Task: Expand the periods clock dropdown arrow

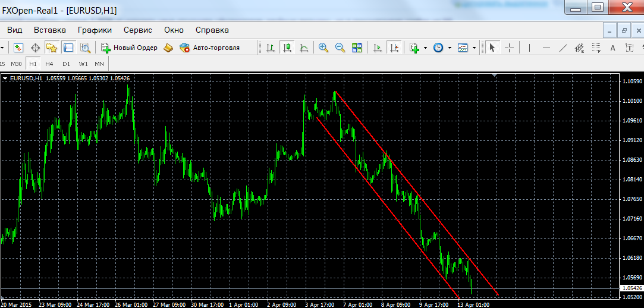Action: click(450, 48)
